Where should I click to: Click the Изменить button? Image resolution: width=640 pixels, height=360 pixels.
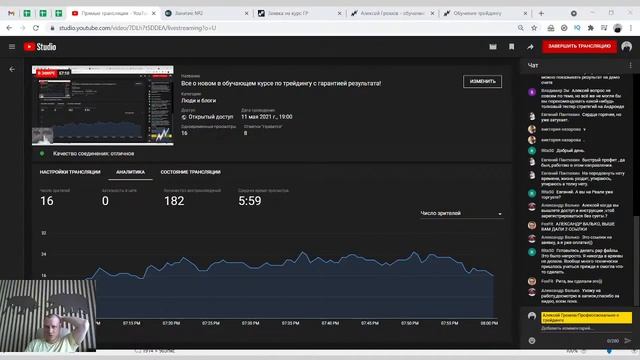point(482,81)
